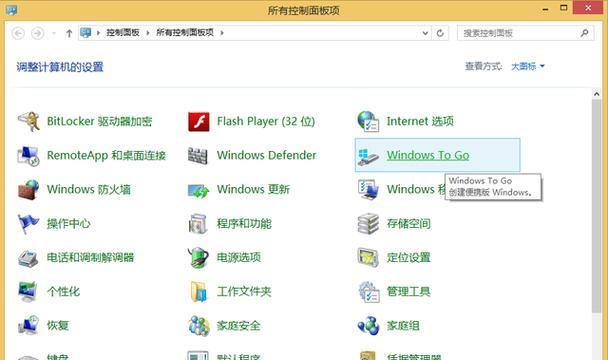Open the BitLocker 驱动器加密 link
The width and height of the screenshot is (608, 360).
click(99, 121)
